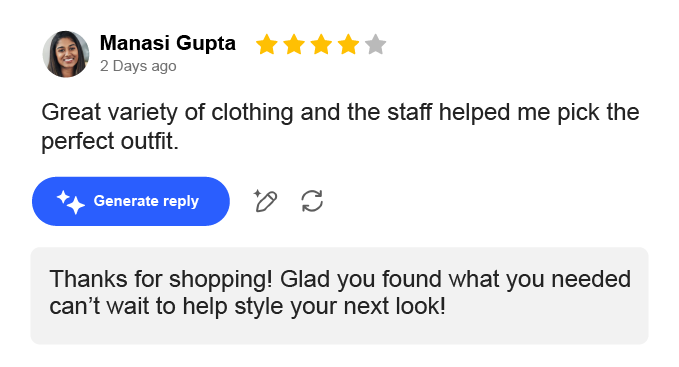Image resolution: width=679 pixels, height=367 pixels.
Task: Click the sparkle icon inside Generate reply
Action: point(71,202)
